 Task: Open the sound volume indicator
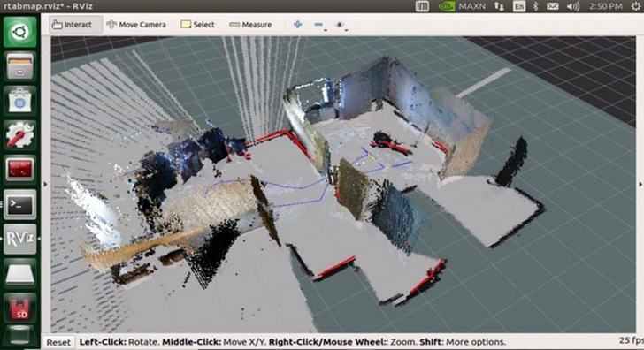point(573,6)
